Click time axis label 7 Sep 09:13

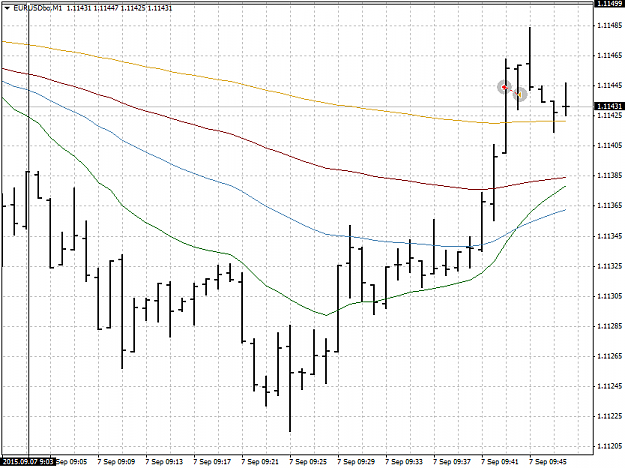pos(164,462)
